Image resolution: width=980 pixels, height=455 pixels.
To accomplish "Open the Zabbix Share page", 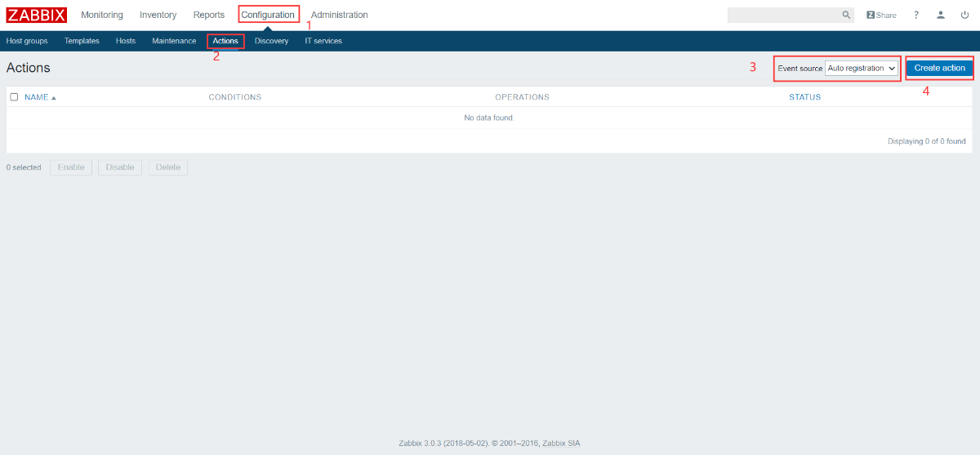I will click(x=881, y=15).
